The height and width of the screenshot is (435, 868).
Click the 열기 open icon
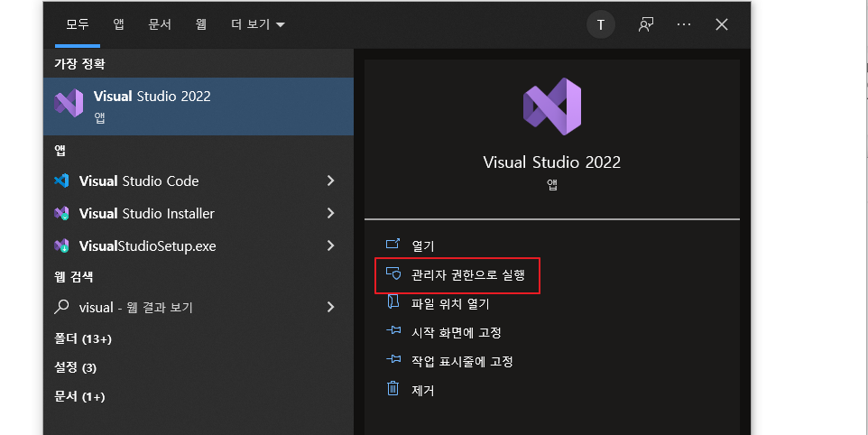click(392, 244)
